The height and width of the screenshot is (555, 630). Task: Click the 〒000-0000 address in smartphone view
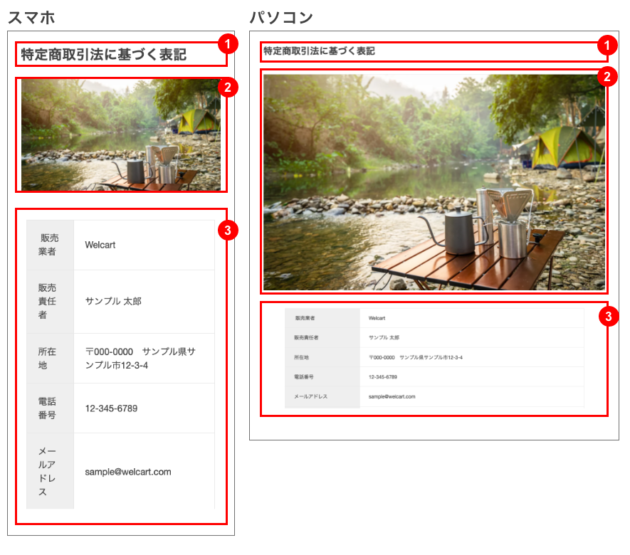pos(140,358)
